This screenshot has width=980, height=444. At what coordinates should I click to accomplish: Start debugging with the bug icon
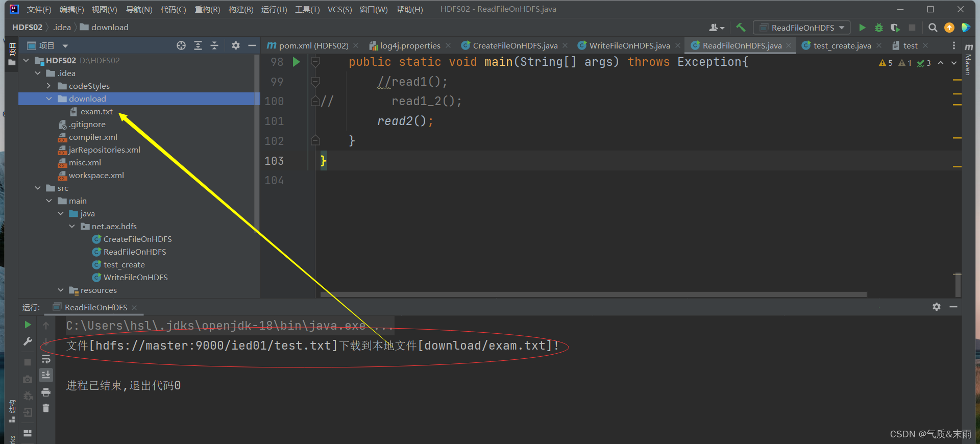click(x=878, y=28)
